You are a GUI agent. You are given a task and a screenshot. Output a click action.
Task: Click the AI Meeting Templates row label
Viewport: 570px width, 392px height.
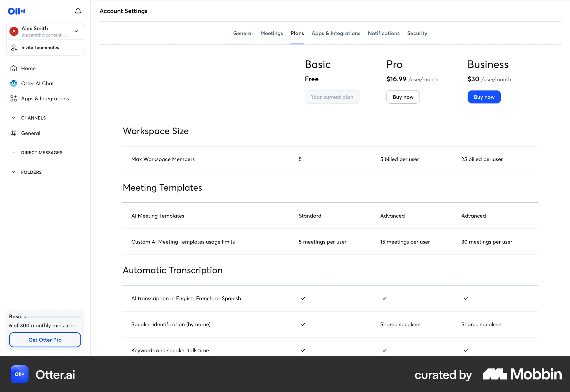[158, 216]
